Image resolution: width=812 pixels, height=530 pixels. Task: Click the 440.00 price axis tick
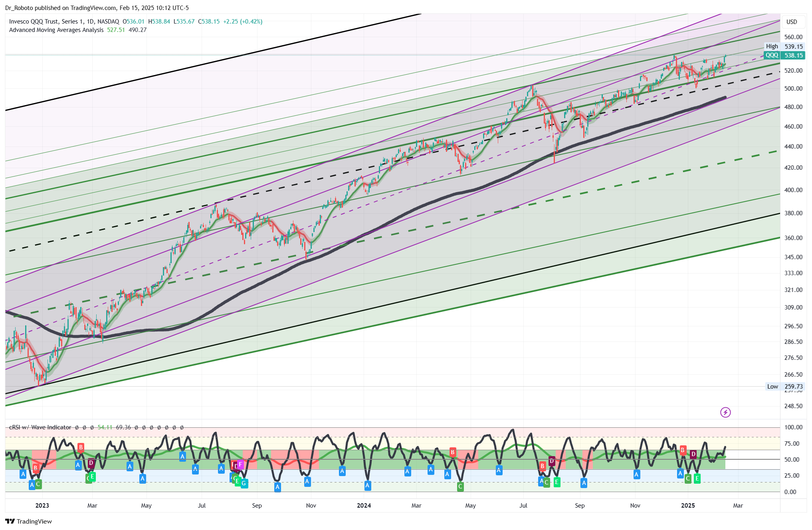(793, 147)
